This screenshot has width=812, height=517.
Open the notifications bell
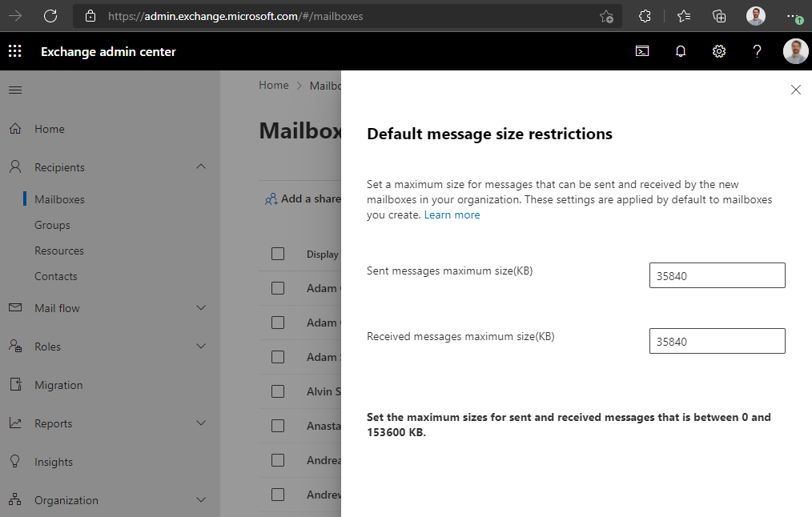tap(681, 51)
